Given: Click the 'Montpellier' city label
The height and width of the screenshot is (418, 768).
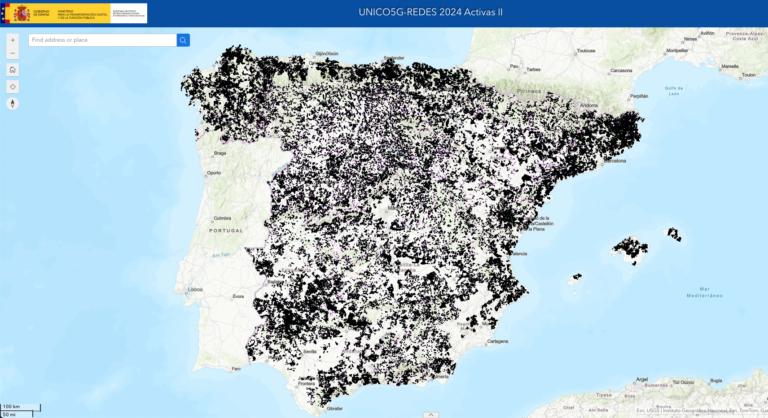Looking at the screenshot, I should [x=677, y=50].
